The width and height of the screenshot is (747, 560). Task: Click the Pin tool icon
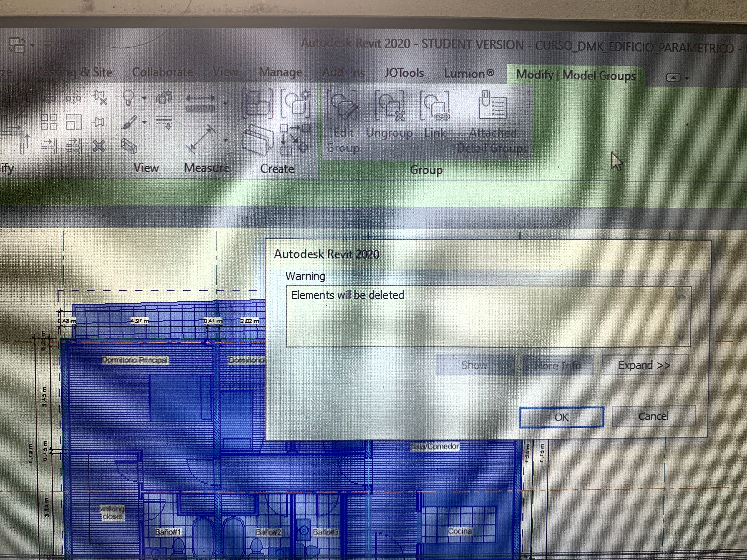(99, 122)
